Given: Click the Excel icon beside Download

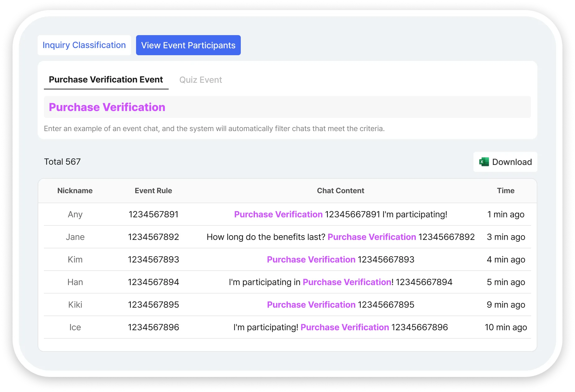Looking at the screenshot, I should 484,162.
